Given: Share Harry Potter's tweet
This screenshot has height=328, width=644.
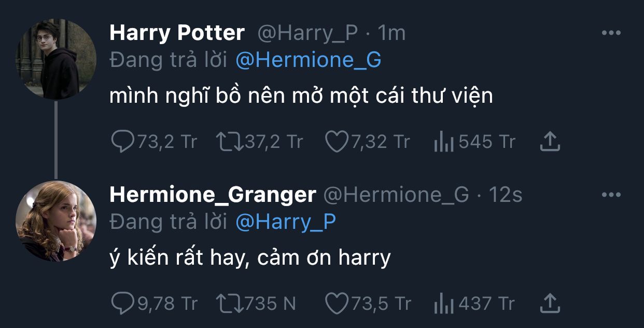Looking at the screenshot, I should pyautogui.click(x=550, y=141).
